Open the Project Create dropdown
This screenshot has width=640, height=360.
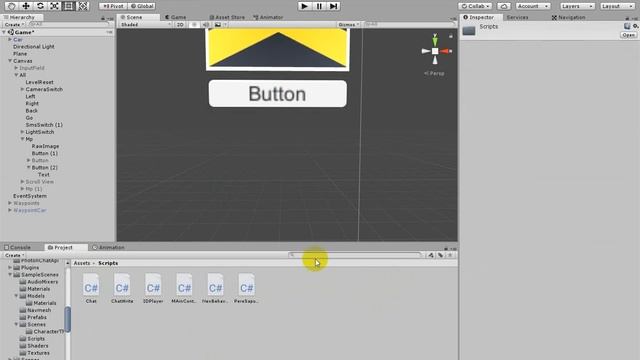(14, 255)
